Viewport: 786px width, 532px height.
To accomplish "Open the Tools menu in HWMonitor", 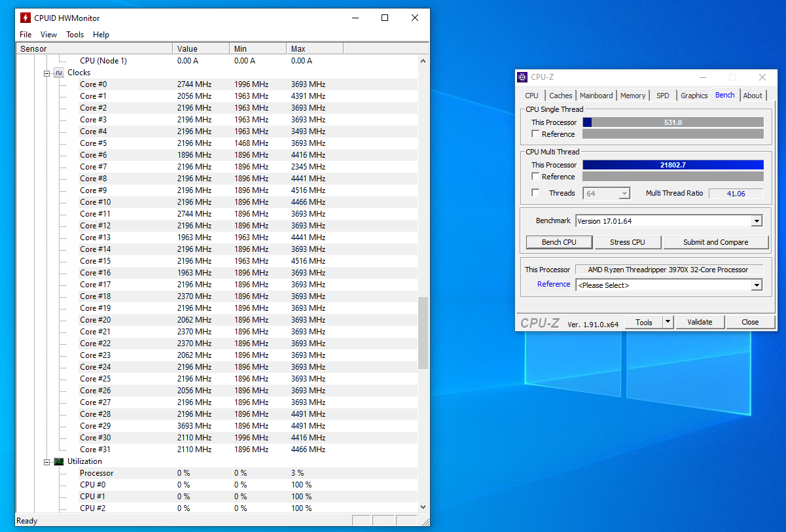I will tap(75, 35).
